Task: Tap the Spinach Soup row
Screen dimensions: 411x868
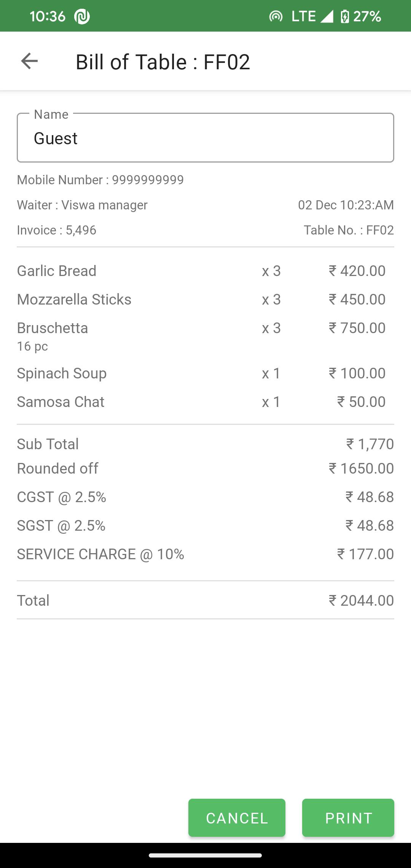Action: [205, 373]
